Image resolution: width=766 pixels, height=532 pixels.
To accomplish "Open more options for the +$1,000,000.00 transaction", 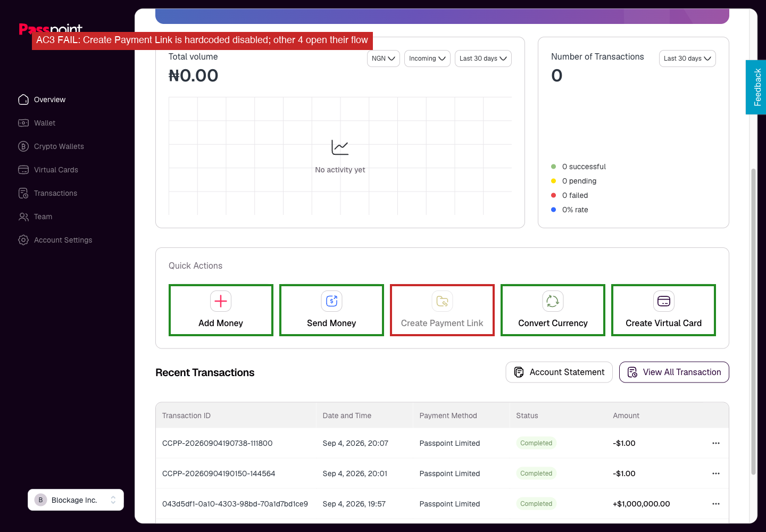I will click(x=716, y=504).
